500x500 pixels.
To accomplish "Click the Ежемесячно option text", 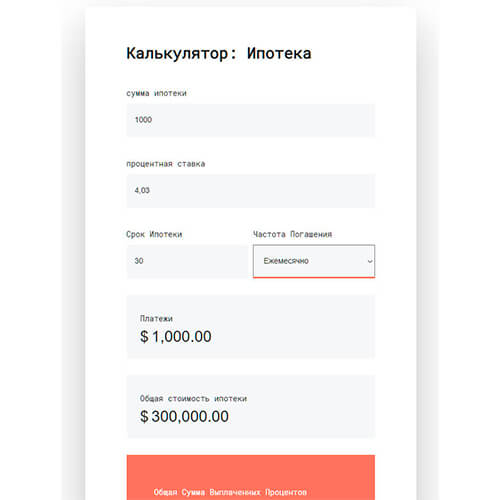I will (286, 261).
